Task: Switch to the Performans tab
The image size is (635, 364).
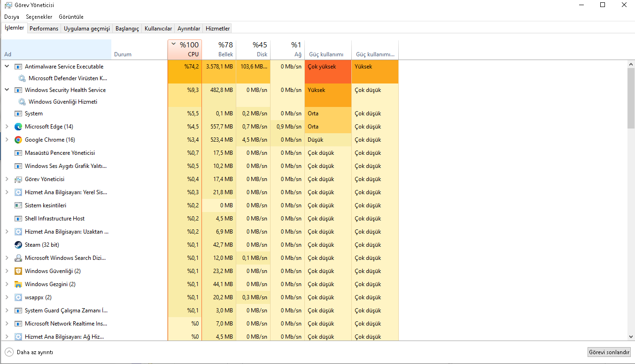Action: (44, 29)
